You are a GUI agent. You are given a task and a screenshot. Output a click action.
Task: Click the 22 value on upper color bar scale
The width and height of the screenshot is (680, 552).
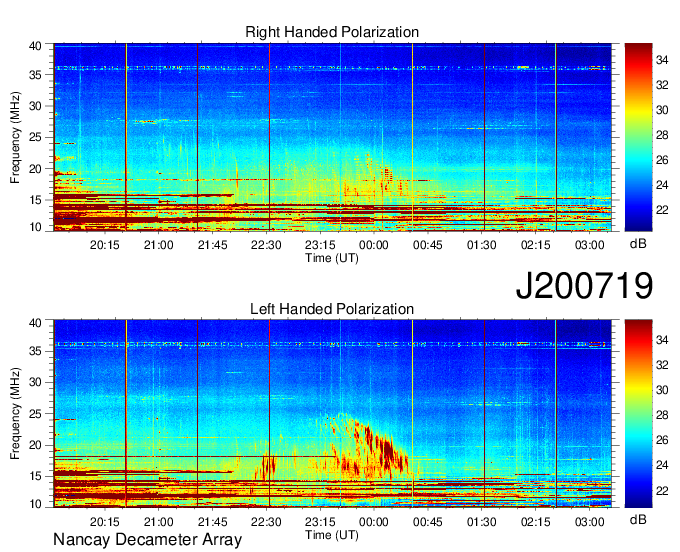coord(662,210)
